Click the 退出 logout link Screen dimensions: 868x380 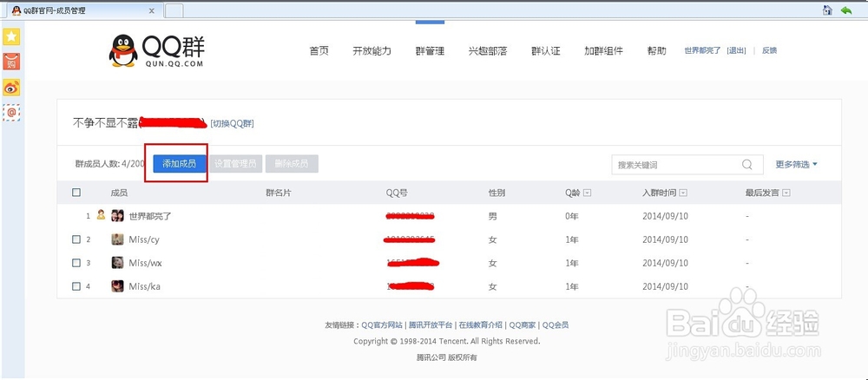(736, 50)
